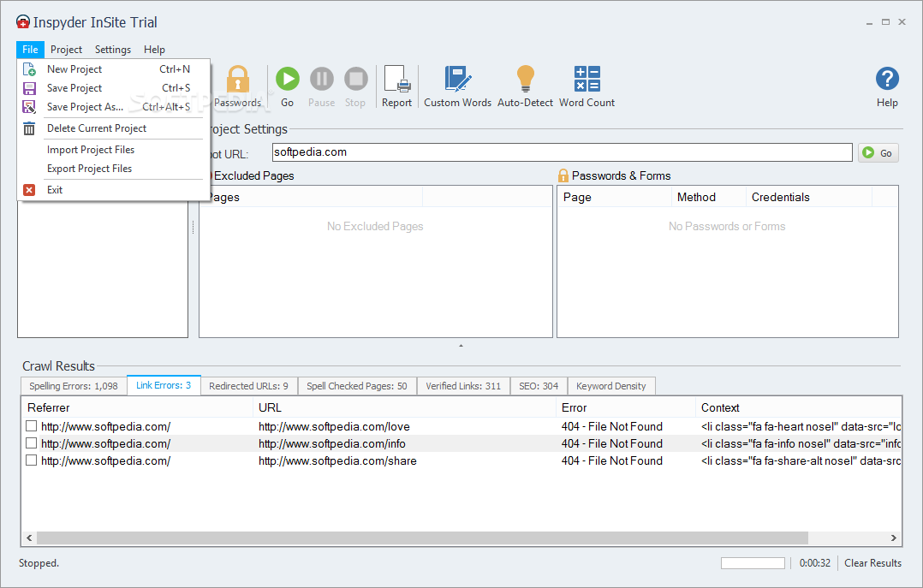The image size is (923, 588).
Task: Select Delete Current Project entry
Action: (97, 128)
